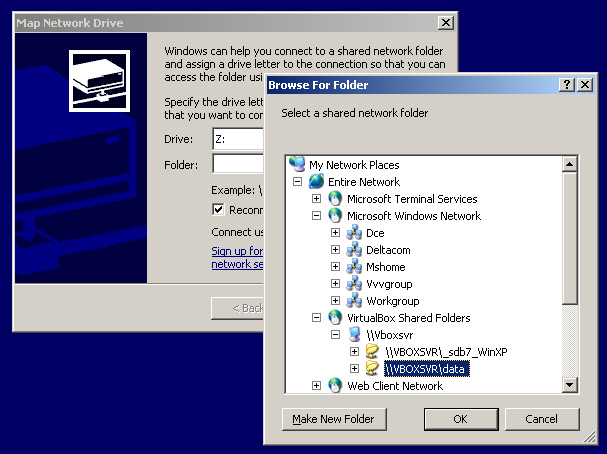This screenshot has height=454, width=607.
Task: Click the folder tree scrollbar thumb
Action: [x=569, y=238]
